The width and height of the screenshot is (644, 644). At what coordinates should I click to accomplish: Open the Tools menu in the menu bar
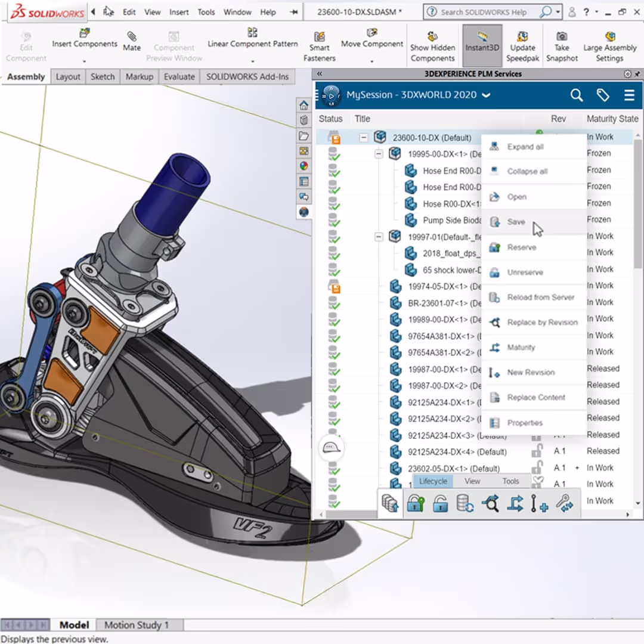pyautogui.click(x=206, y=13)
